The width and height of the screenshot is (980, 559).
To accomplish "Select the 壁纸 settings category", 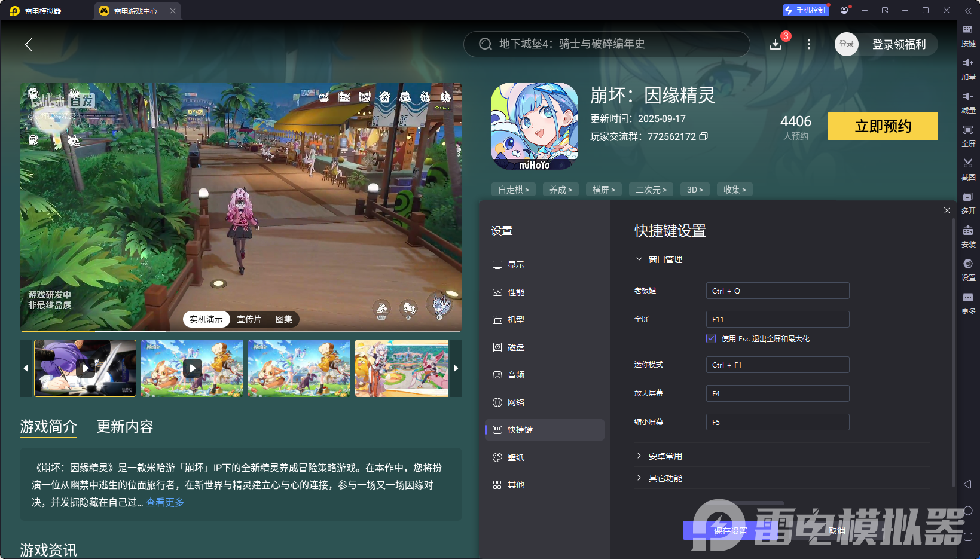I will (516, 457).
